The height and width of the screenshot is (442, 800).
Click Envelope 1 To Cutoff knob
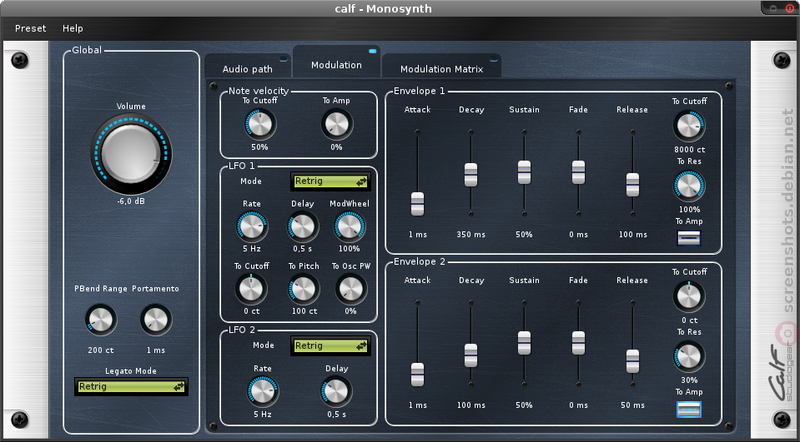[689, 126]
